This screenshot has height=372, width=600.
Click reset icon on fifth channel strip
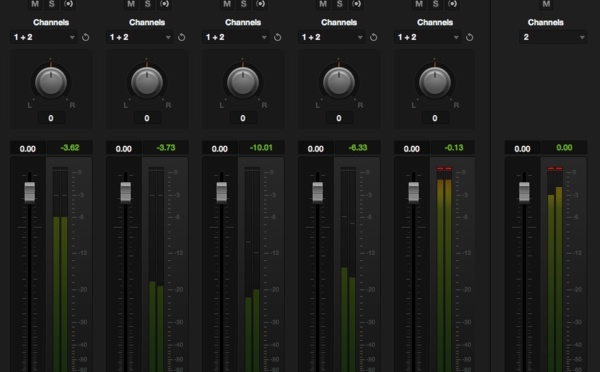point(470,37)
